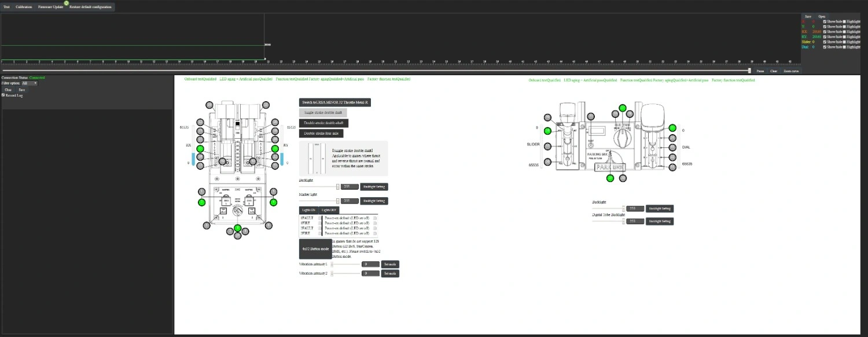Open the Test tab
Viewport: 868px width, 337px height.
pyautogui.click(x=6, y=7)
